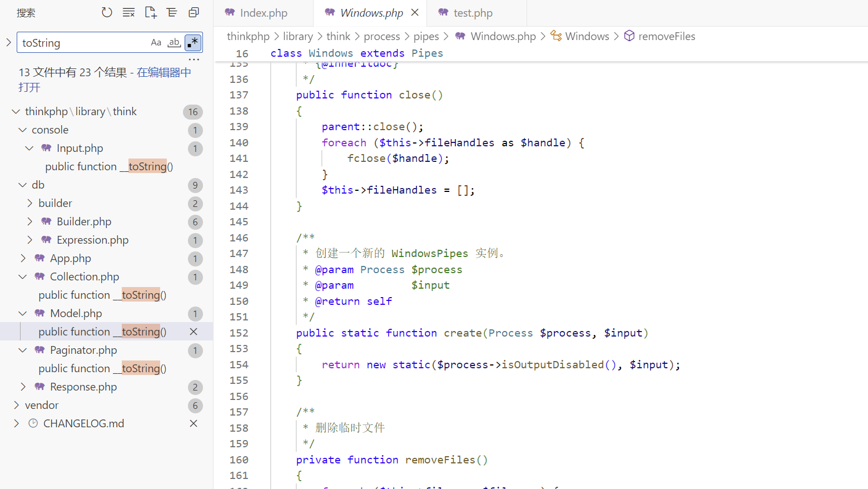868x489 pixels.
Task: Expand the replace field chevron
Action: pyautogui.click(x=8, y=42)
